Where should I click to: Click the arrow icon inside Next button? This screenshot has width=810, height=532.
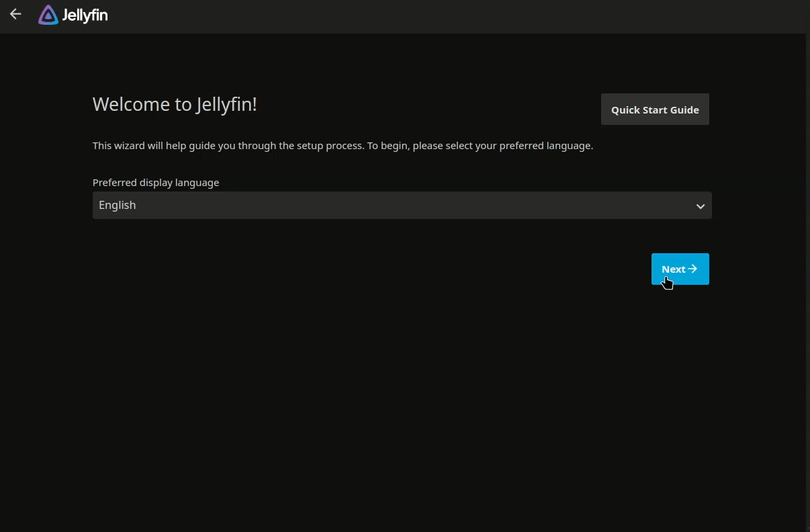(692, 269)
